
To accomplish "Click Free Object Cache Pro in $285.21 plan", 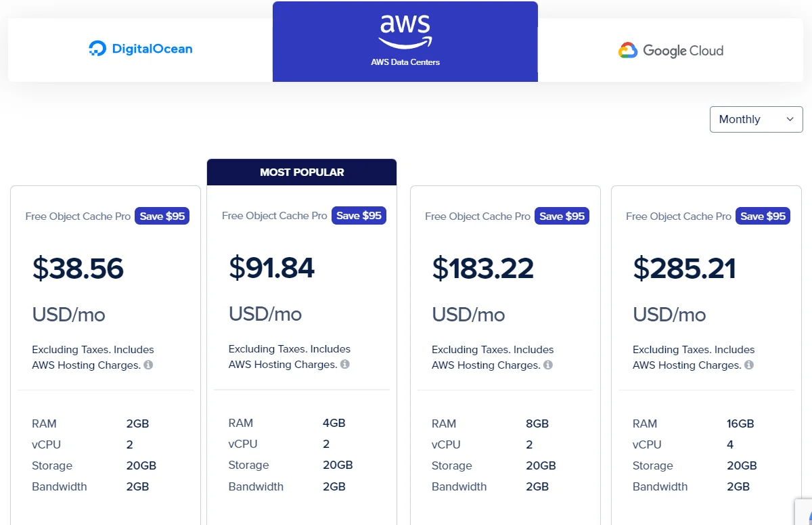I will click(679, 216).
